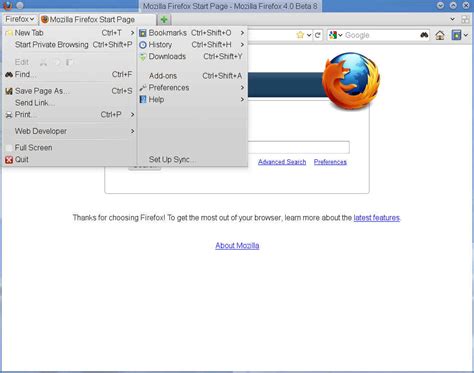The height and width of the screenshot is (373, 474).
Task: Click the printer icon next to Print
Action: point(9,115)
